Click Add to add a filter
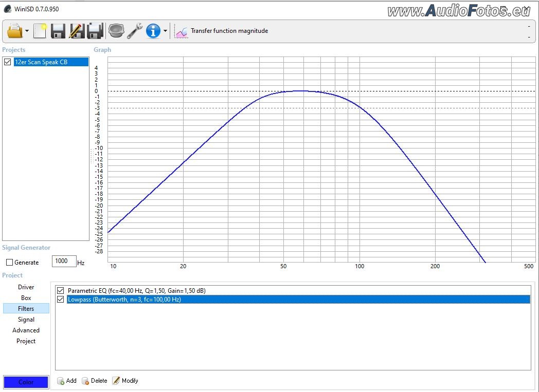 (67, 381)
